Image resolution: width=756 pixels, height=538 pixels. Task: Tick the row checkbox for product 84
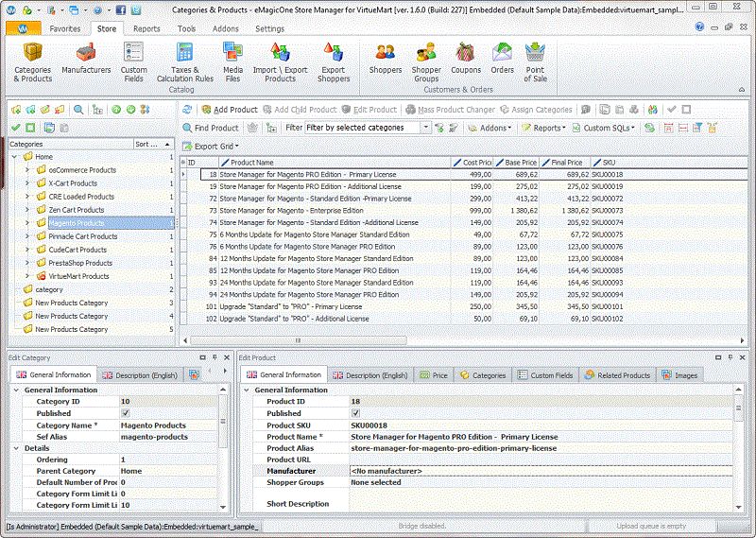pos(183,259)
